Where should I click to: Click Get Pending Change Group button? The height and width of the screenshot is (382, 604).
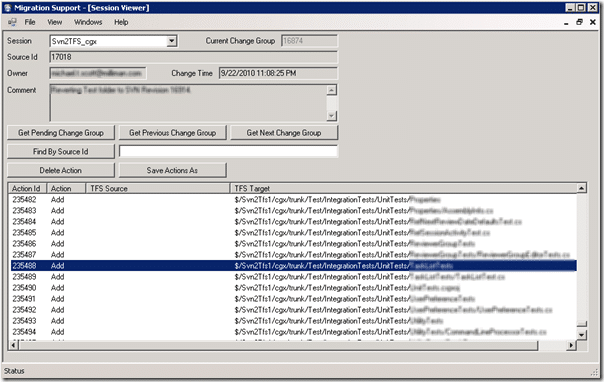pyautogui.click(x=61, y=133)
